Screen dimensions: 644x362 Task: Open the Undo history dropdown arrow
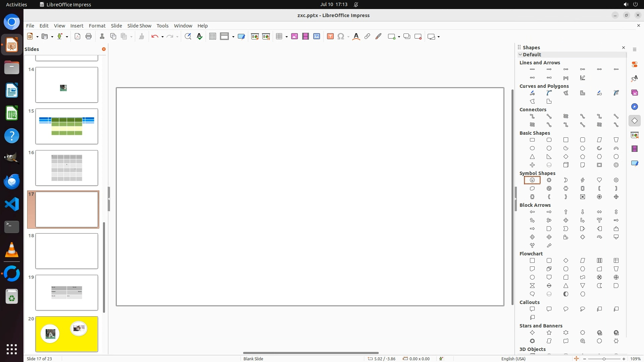(x=162, y=37)
